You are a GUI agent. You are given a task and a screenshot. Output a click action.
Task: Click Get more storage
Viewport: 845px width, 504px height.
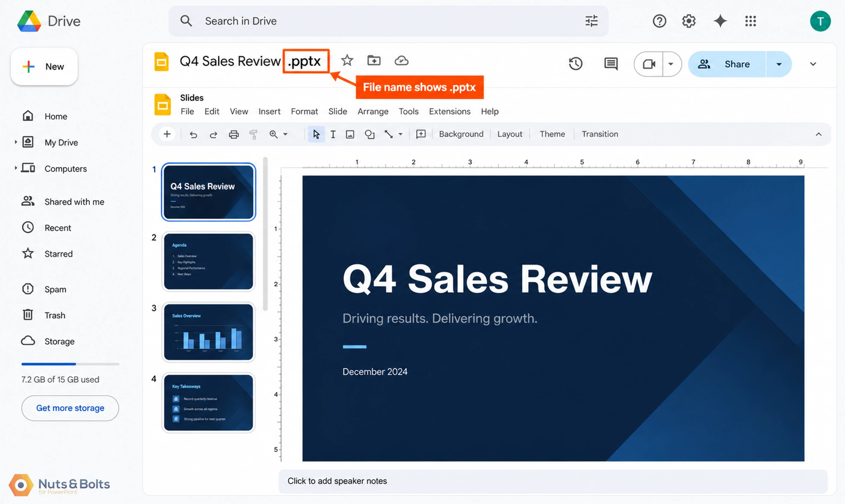[70, 408]
